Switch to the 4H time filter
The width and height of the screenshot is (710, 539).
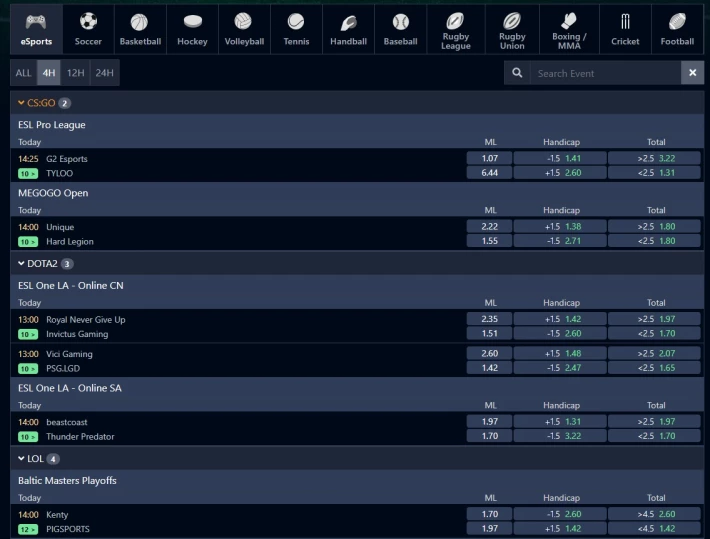49,72
